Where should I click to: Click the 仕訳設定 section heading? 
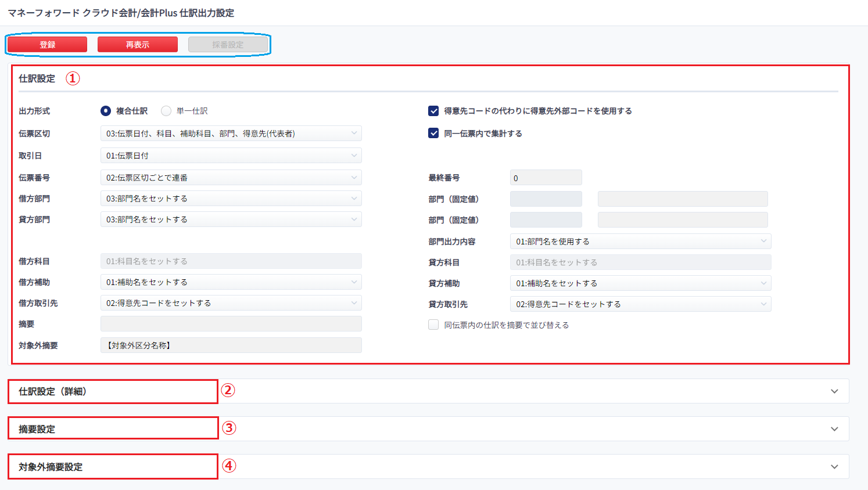[x=37, y=78]
